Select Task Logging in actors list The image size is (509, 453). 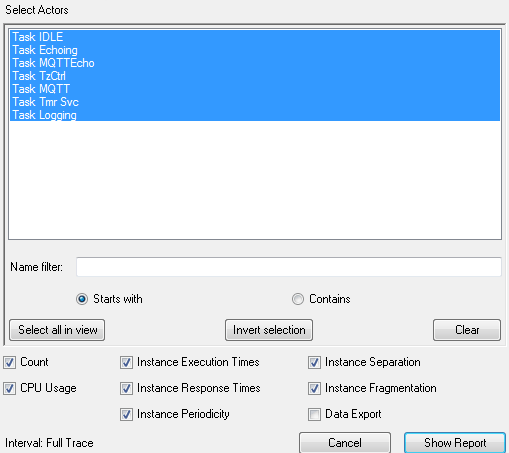[255, 115]
